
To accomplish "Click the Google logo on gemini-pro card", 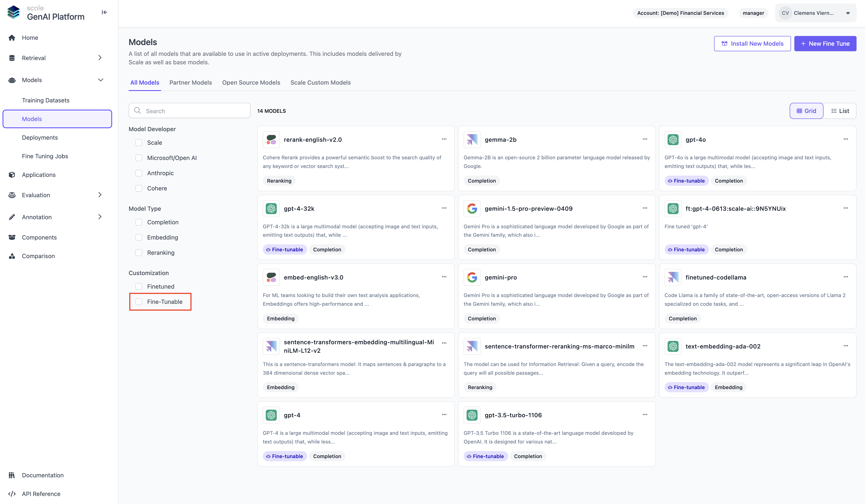I will point(472,277).
